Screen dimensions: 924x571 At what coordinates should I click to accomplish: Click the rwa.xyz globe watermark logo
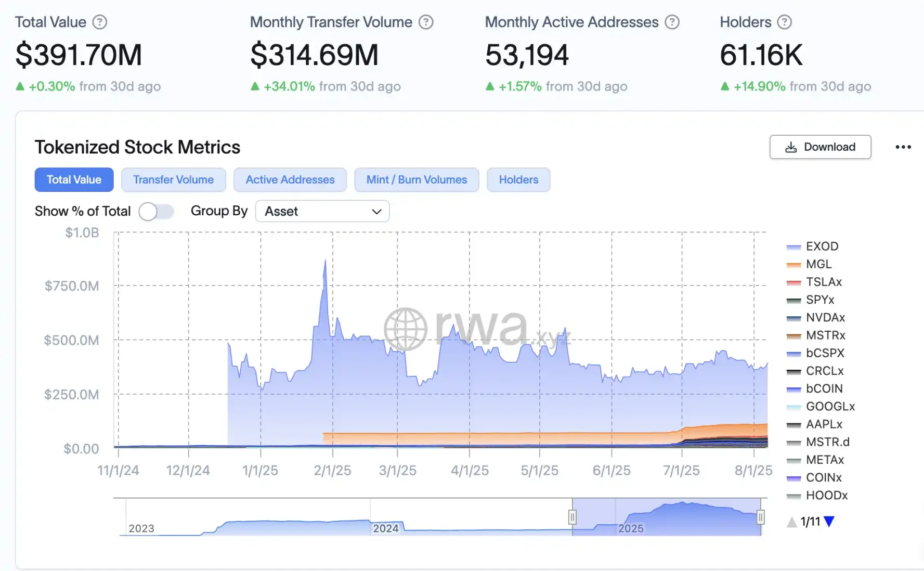(406, 329)
